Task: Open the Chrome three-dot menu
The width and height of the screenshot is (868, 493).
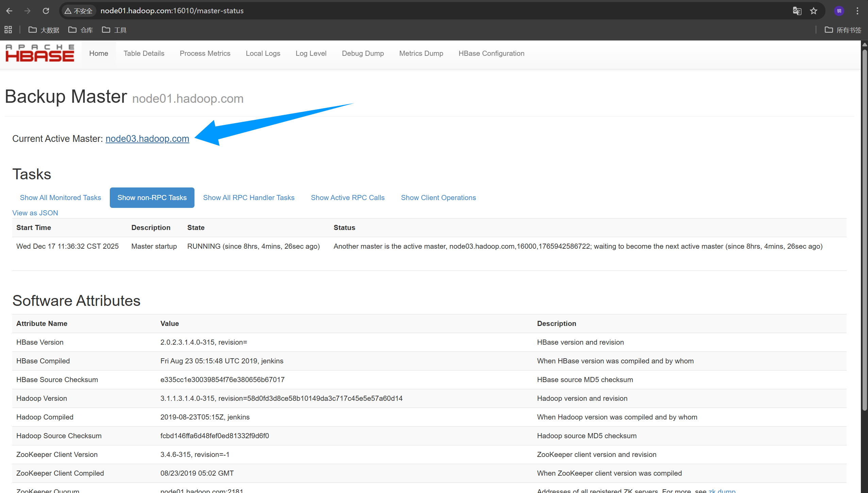Action: (x=857, y=11)
